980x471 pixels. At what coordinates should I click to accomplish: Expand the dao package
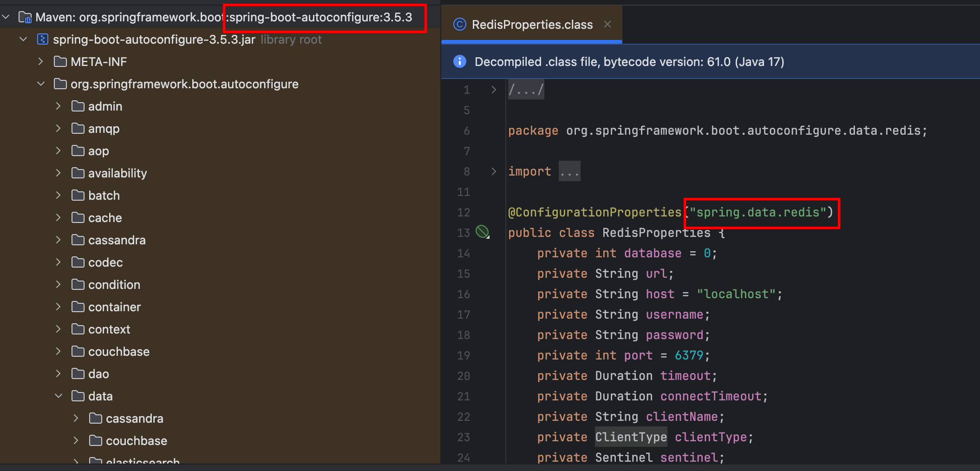pos(59,374)
